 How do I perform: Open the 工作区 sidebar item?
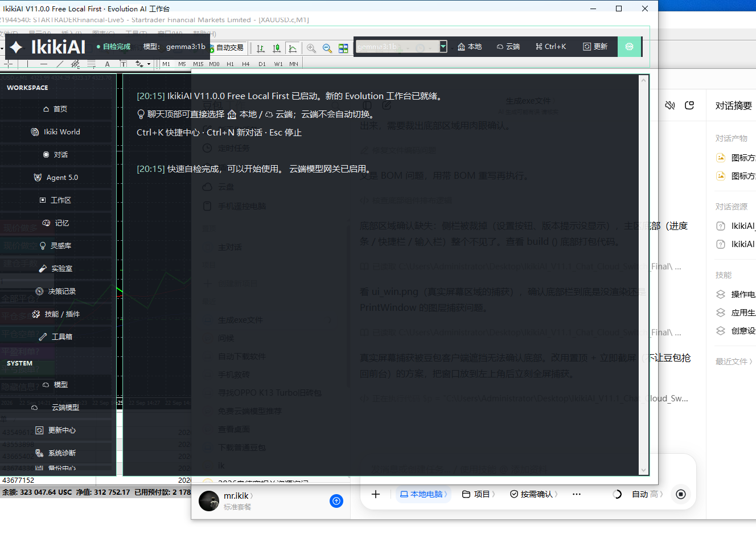point(56,200)
